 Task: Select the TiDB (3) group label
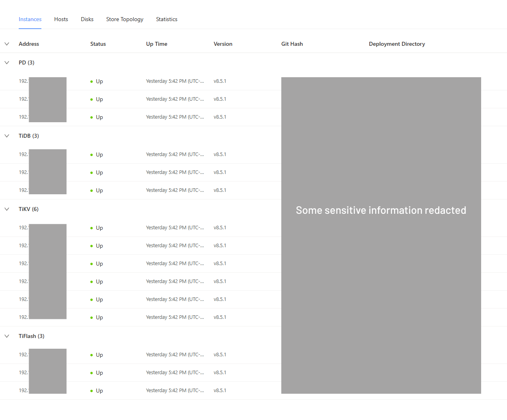29,136
